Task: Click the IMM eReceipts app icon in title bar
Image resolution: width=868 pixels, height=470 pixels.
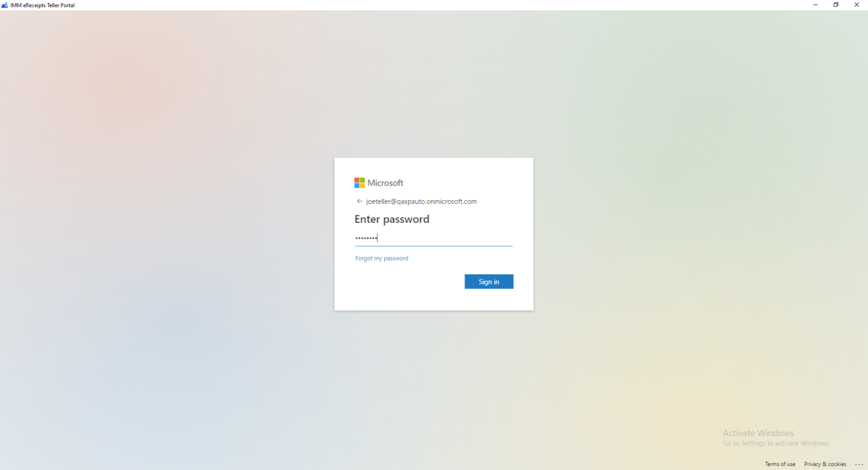Action: click(x=5, y=5)
